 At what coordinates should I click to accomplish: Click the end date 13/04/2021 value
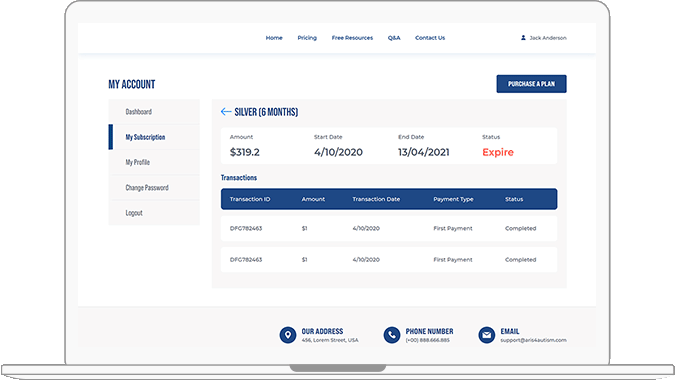424,152
